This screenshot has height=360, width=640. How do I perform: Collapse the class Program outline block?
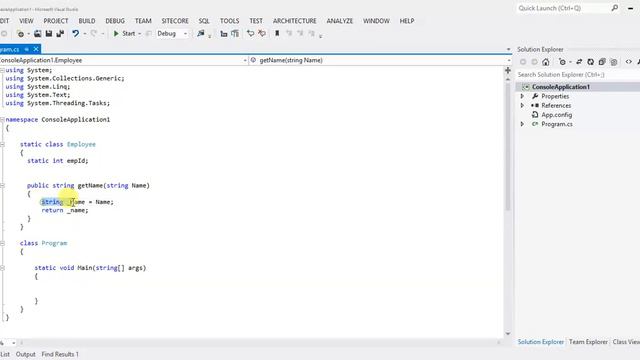(x=2, y=243)
